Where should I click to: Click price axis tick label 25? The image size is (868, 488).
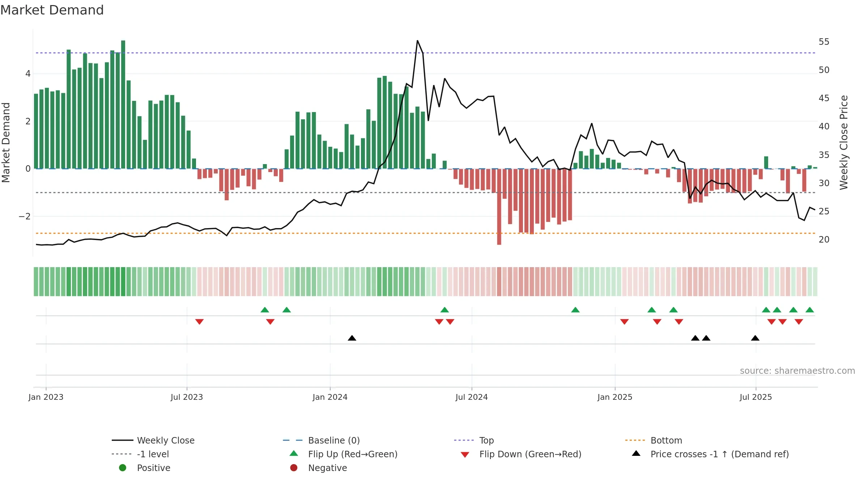tap(824, 211)
